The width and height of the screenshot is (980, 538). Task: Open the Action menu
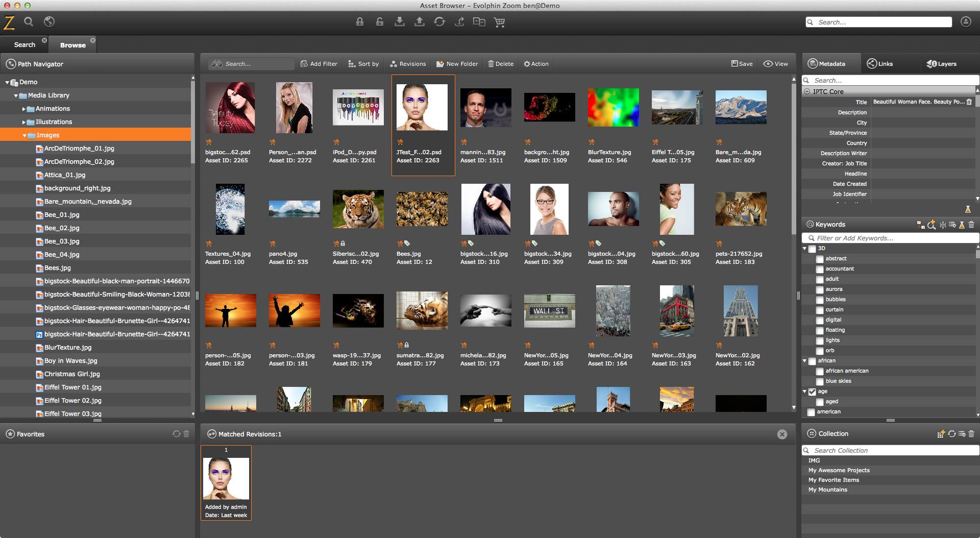536,64
